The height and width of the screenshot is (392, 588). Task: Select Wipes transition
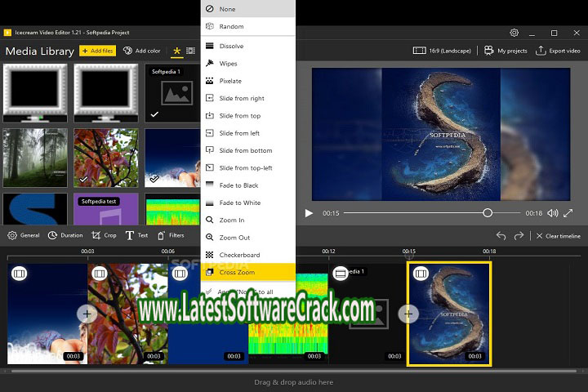coord(248,64)
